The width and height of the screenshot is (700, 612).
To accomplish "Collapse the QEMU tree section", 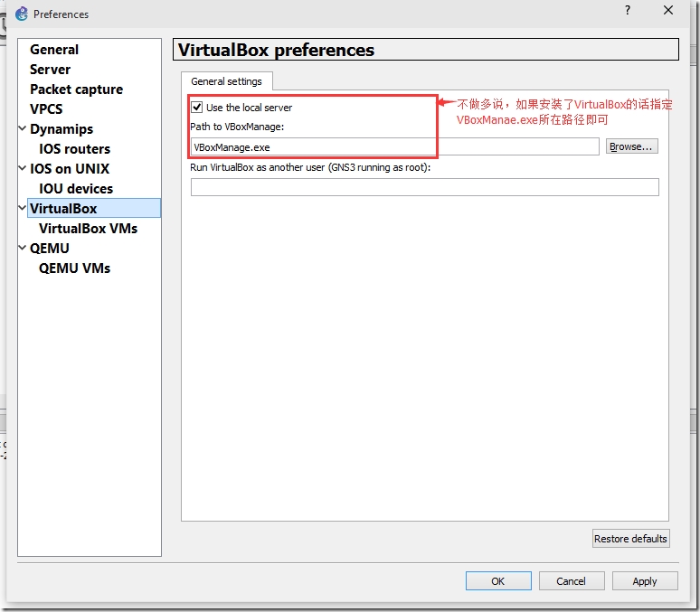I will click(x=23, y=248).
